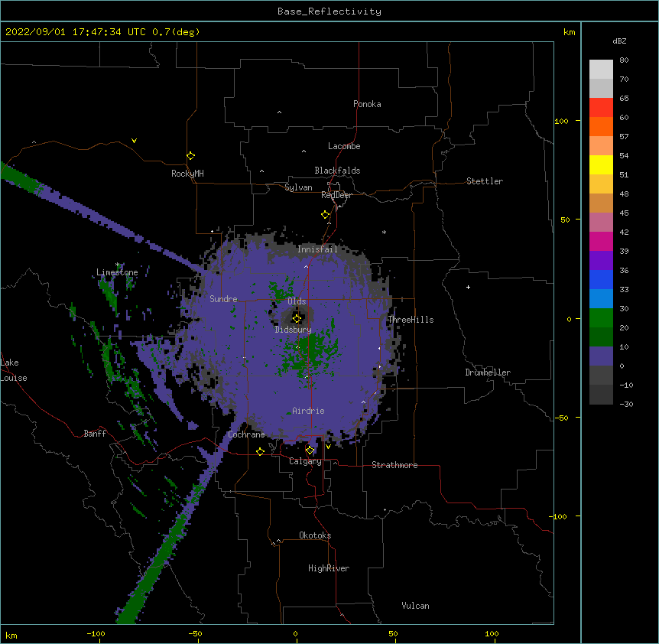Click the white asterisk marker east of Innisfail
The height and width of the screenshot is (644, 659).
pos(384,232)
